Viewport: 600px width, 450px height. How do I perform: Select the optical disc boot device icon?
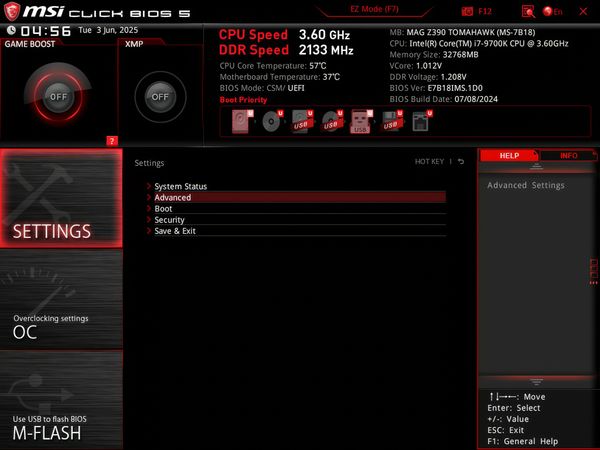(x=271, y=122)
